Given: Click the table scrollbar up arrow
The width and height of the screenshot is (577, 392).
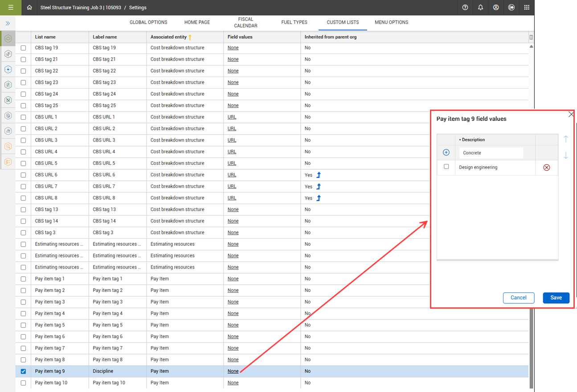Looking at the screenshot, I should point(531,47).
